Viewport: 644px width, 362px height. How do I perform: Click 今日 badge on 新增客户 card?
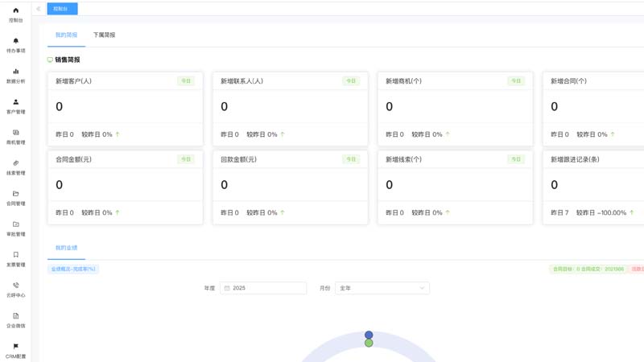[x=186, y=81]
